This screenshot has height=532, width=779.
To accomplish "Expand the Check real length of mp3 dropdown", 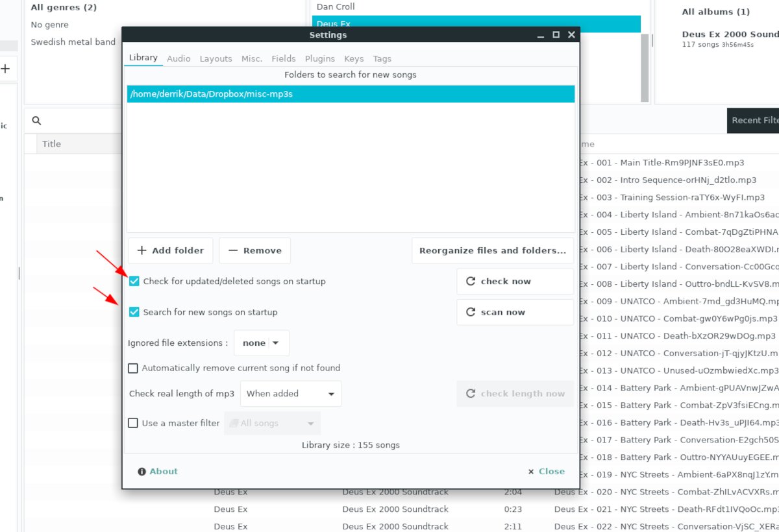I will click(x=290, y=394).
